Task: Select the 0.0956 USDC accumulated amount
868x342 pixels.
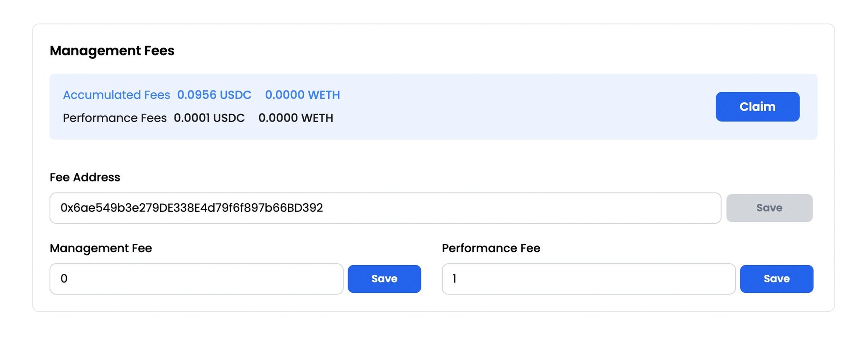Action: [214, 95]
